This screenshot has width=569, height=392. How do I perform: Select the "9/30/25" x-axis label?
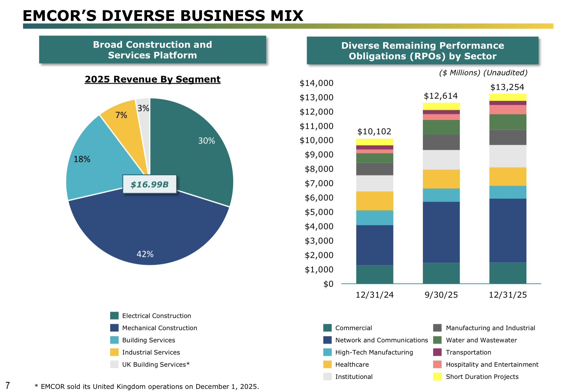point(441,295)
